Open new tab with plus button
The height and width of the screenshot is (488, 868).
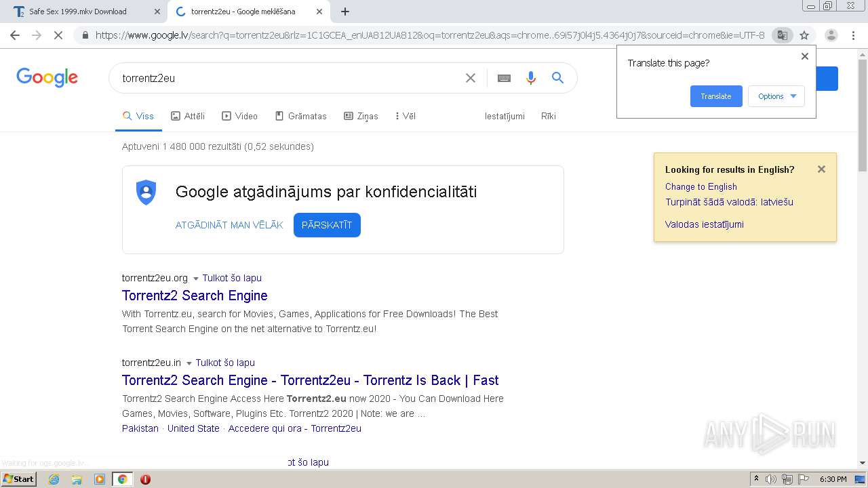pyautogui.click(x=345, y=12)
